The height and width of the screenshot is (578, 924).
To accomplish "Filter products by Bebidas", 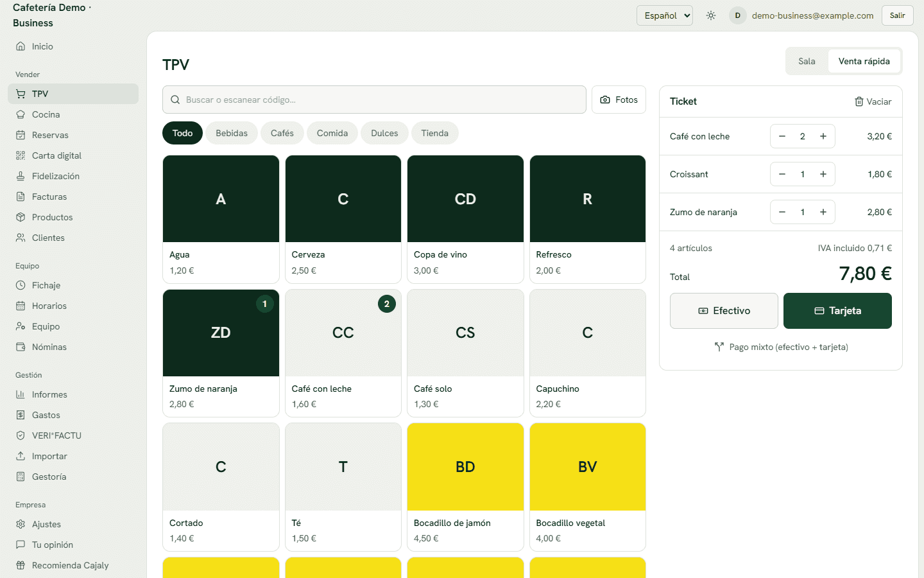I will (232, 133).
